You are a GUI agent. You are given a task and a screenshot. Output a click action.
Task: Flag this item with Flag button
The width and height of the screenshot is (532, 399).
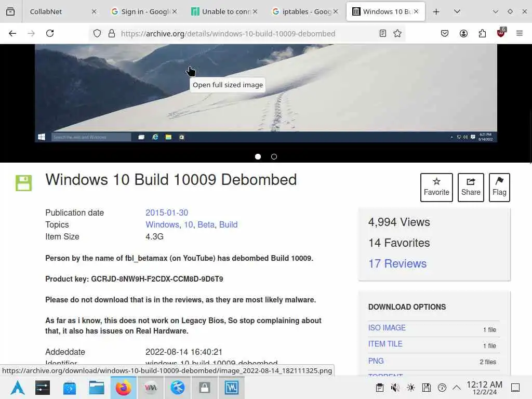(x=499, y=187)
